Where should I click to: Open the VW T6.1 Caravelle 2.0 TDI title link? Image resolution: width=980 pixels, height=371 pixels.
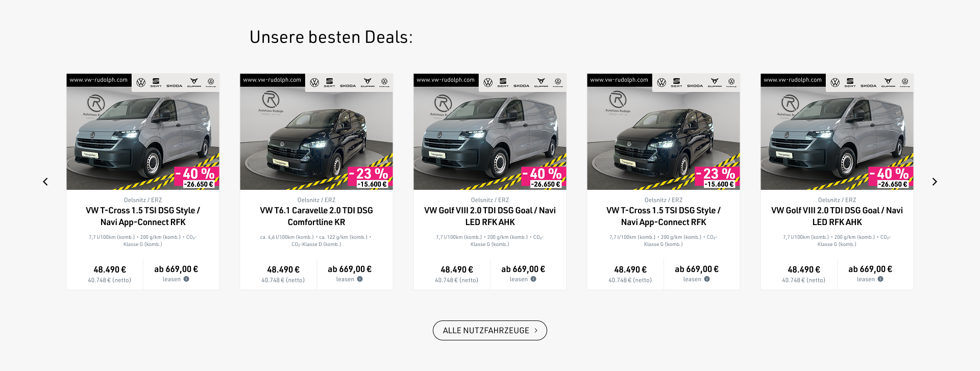click(316, 216)
